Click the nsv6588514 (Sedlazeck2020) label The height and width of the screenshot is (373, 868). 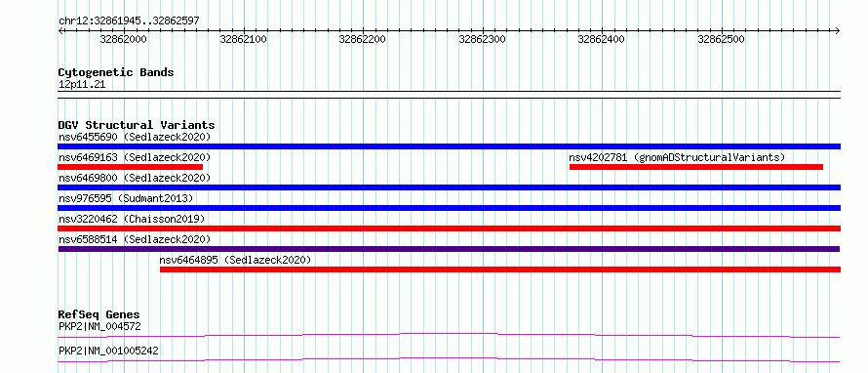click(x=135, y=239)
